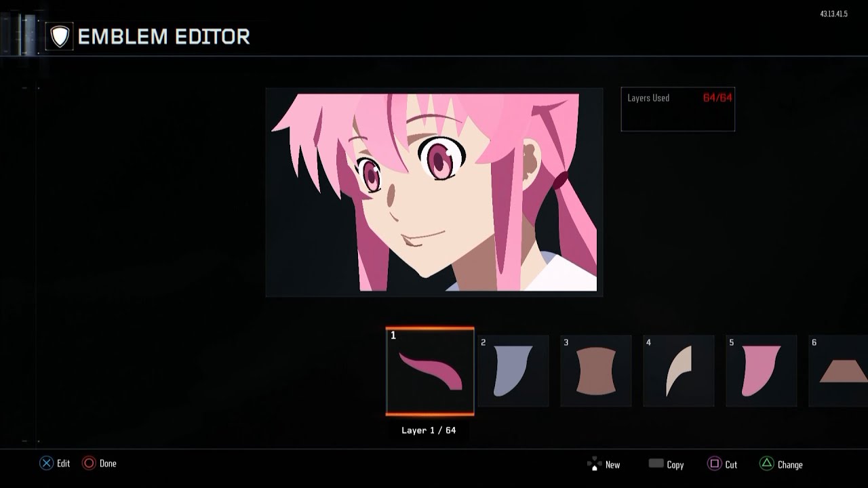Select layer 4 beige curved shape thumbnail
Screen dimensions: 868x488
point(678,371)
